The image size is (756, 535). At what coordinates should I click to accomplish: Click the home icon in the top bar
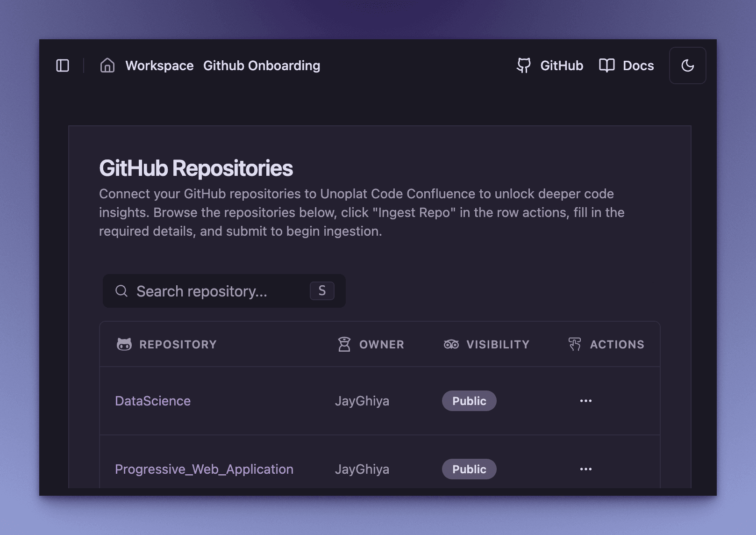107,65
